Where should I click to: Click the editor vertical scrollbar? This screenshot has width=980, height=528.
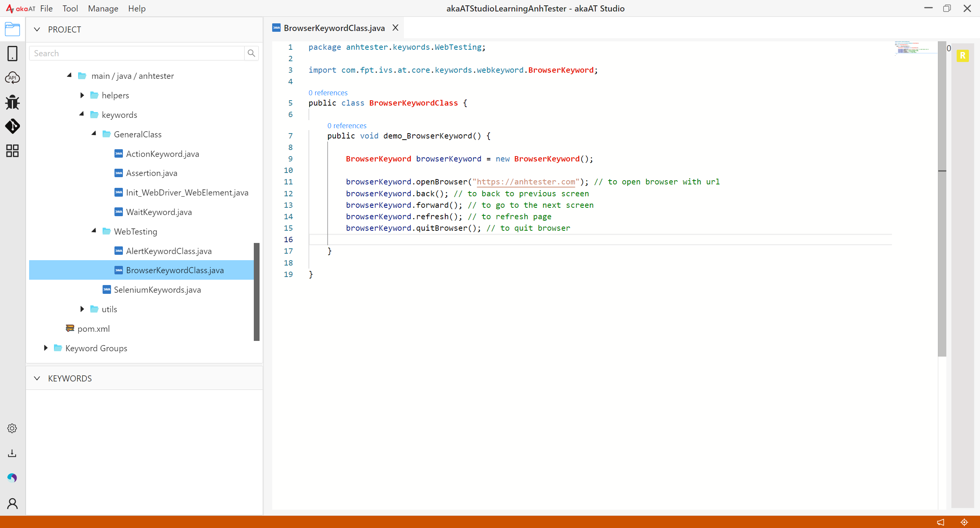(x=942, y=199)
